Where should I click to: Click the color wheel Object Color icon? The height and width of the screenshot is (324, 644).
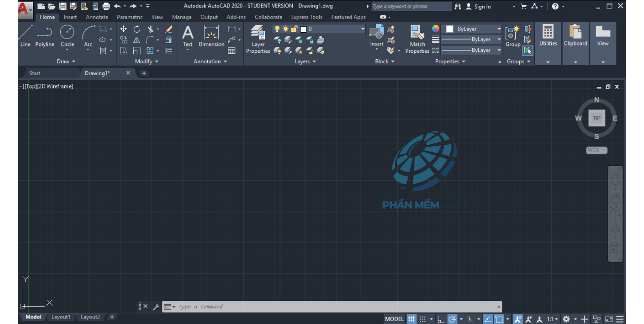(x=436, y=29)
